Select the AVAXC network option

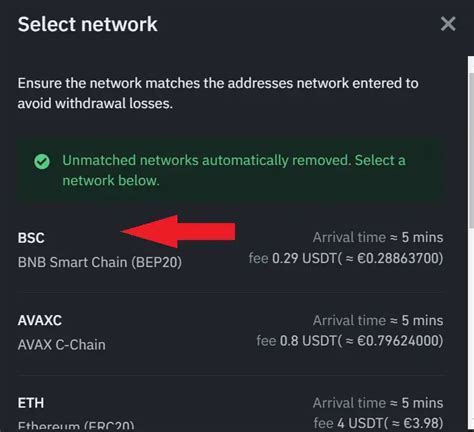click(x=230, y=333)
